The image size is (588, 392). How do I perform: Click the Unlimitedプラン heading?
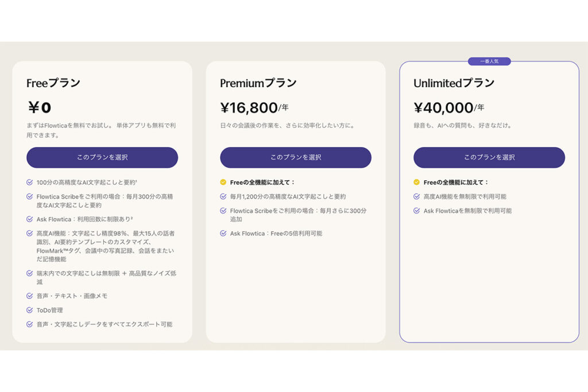pyautogui.click(x=454, y=83)
